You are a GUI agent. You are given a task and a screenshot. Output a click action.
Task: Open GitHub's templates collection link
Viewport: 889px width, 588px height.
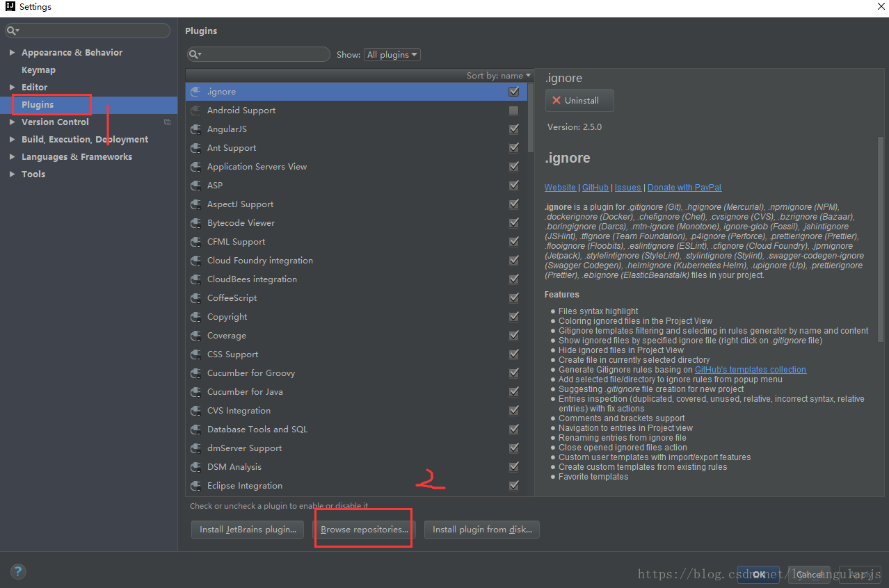point(751,370)
